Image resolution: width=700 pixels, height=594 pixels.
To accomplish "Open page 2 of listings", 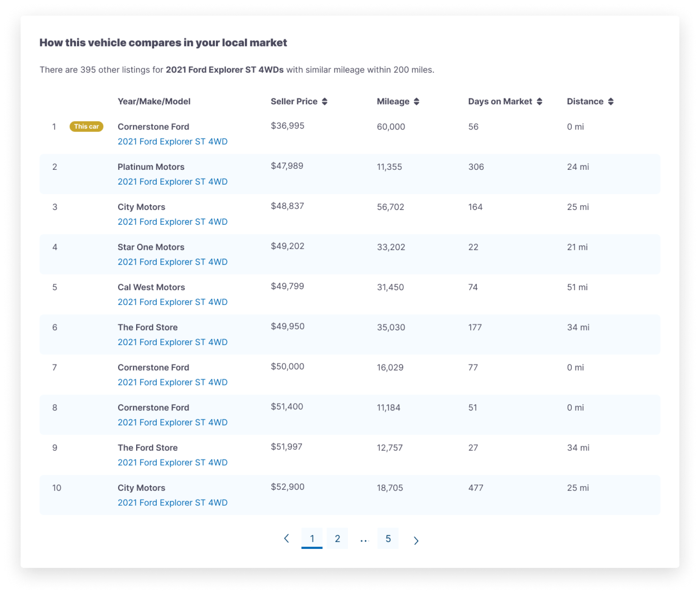I will (337, 538).
